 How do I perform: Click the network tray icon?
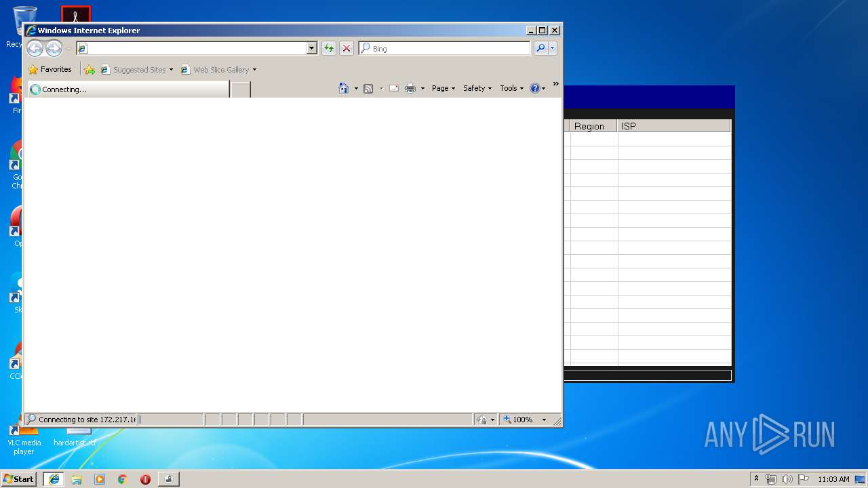click(x=771, y=479)
